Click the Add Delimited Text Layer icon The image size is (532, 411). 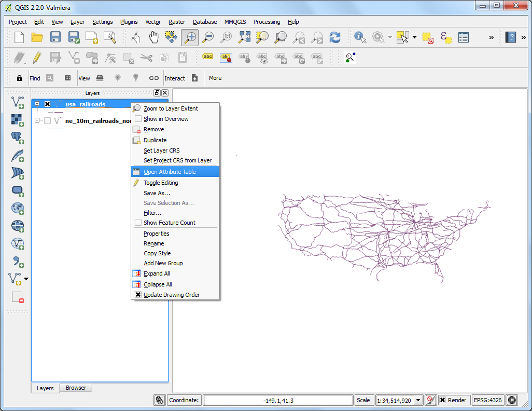pyautogui.click(x=17, y=261)
